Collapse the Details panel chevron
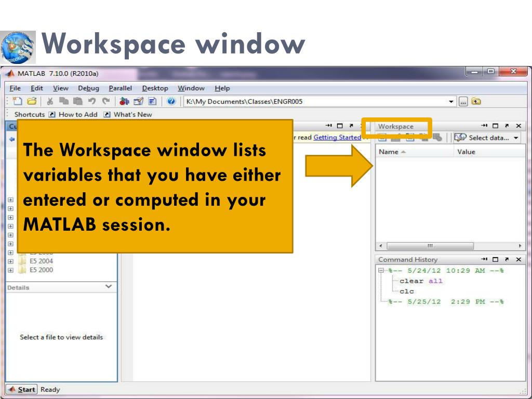Viewport: 532px width, 399px height. [x=109, y=287]
